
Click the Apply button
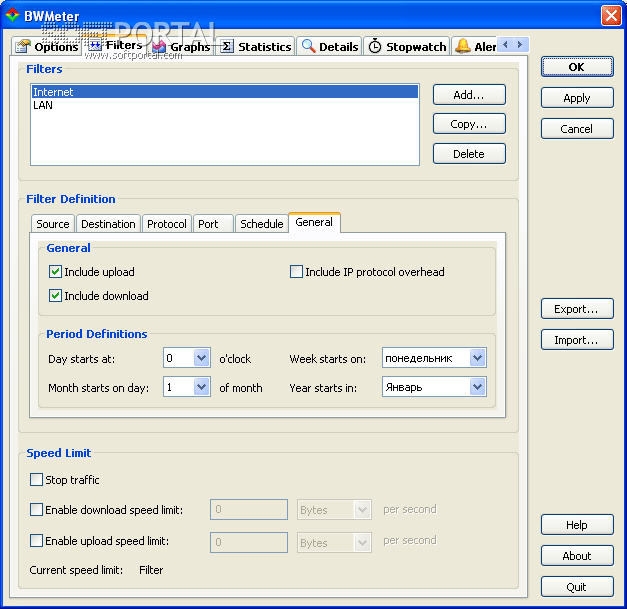click(x=577, y=98)
